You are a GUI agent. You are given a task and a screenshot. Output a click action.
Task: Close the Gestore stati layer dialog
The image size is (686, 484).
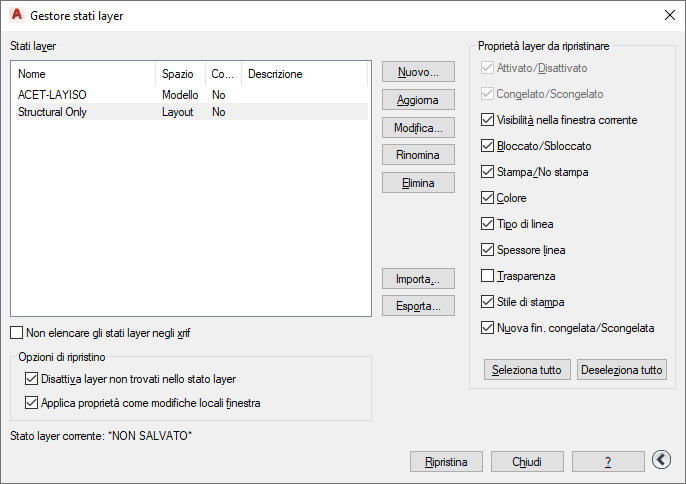tap(669, 16)
